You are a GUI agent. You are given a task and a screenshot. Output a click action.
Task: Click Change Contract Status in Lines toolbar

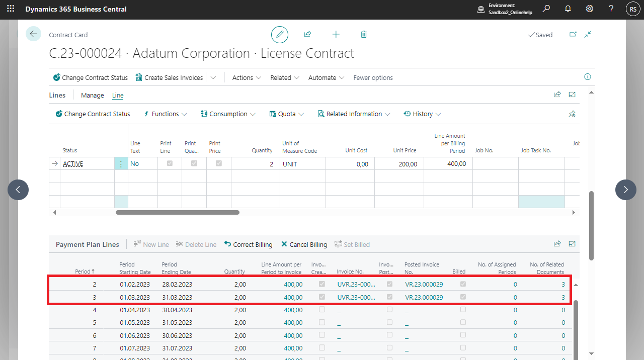93,114
